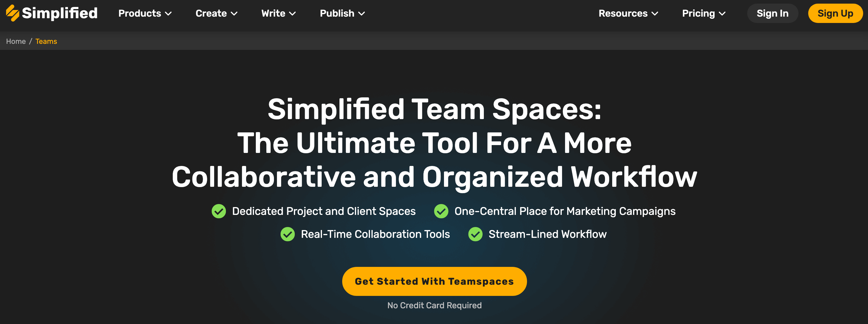Click the green checkmark beside Dedicated Project and Client Spaces
Screen dimensions: 868x324
click(219, 211)
